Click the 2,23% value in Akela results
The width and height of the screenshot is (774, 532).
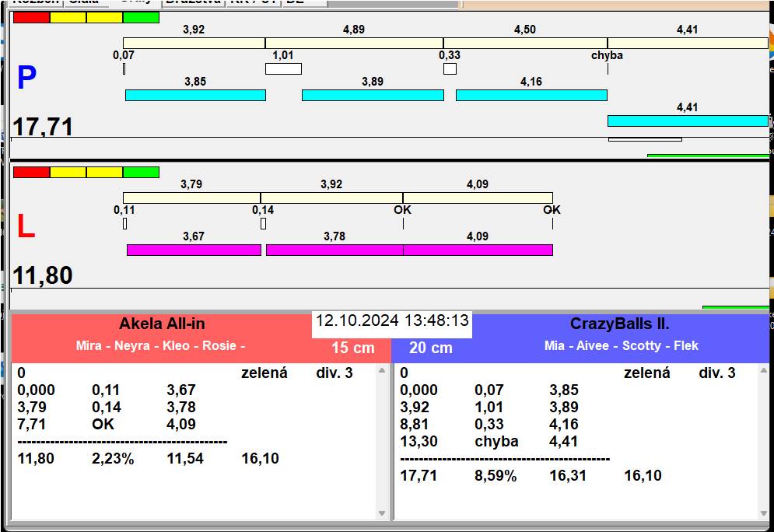[113, 458]
